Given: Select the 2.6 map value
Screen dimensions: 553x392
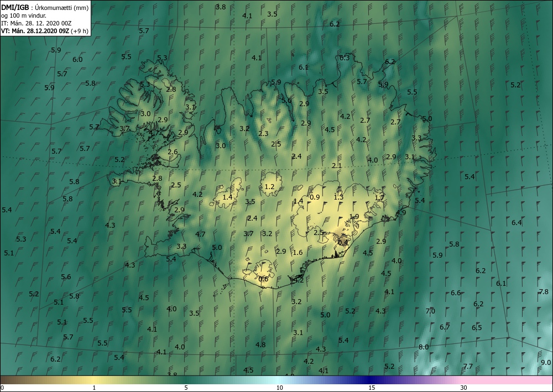Looking at the screenshot, I should [173, 152].
